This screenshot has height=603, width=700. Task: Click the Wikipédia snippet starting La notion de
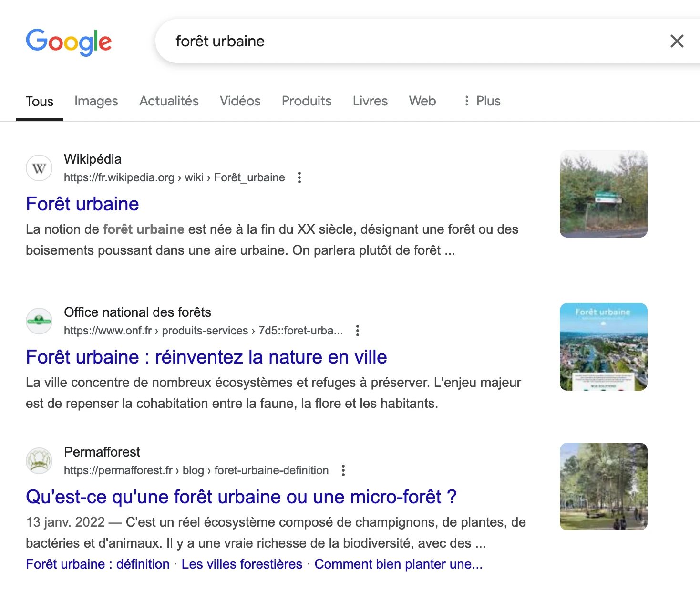tap(272, 240)
